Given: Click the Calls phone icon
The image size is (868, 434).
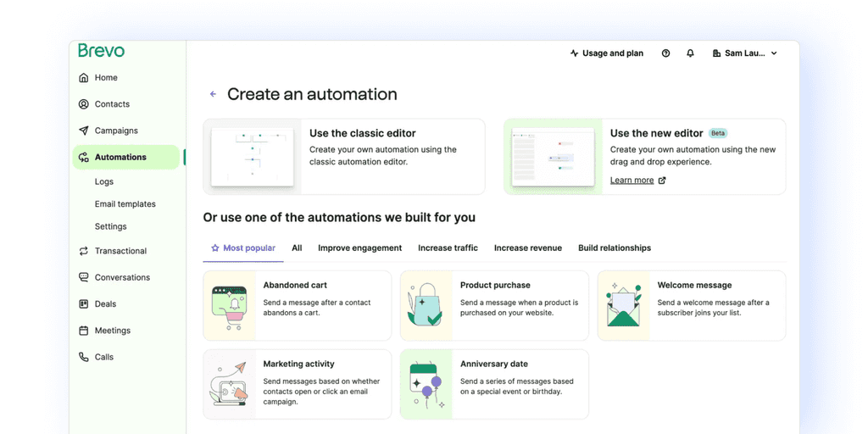Looking at the screenshot, I should (84, 357).
